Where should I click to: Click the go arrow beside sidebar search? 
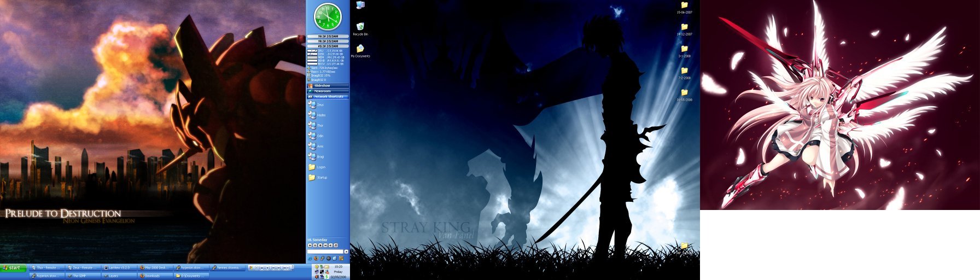click(x=346, y=252)
